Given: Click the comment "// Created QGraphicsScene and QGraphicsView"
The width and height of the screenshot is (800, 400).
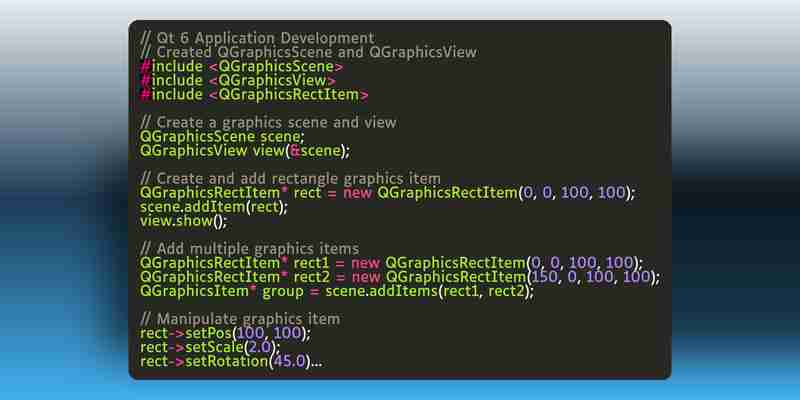Looking at the screenshot, I should (308, 53).
